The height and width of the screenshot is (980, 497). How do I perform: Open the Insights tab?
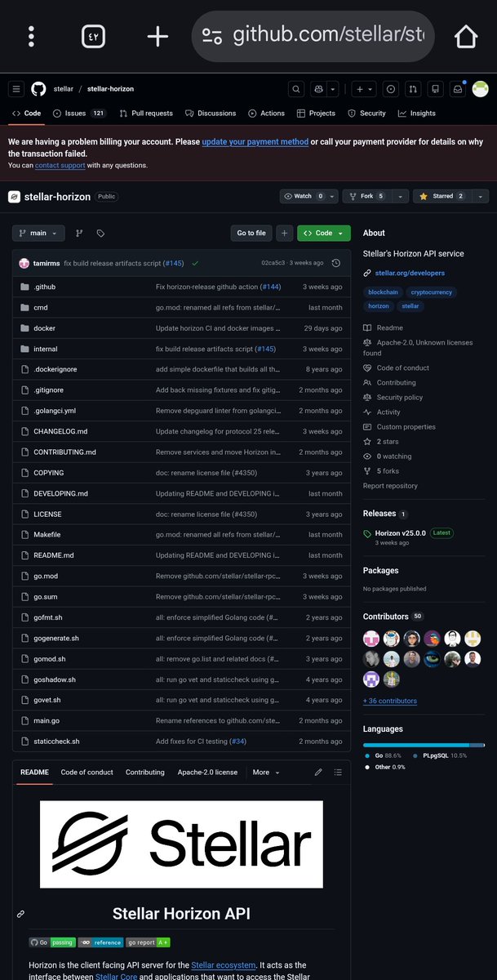(417, 114)
